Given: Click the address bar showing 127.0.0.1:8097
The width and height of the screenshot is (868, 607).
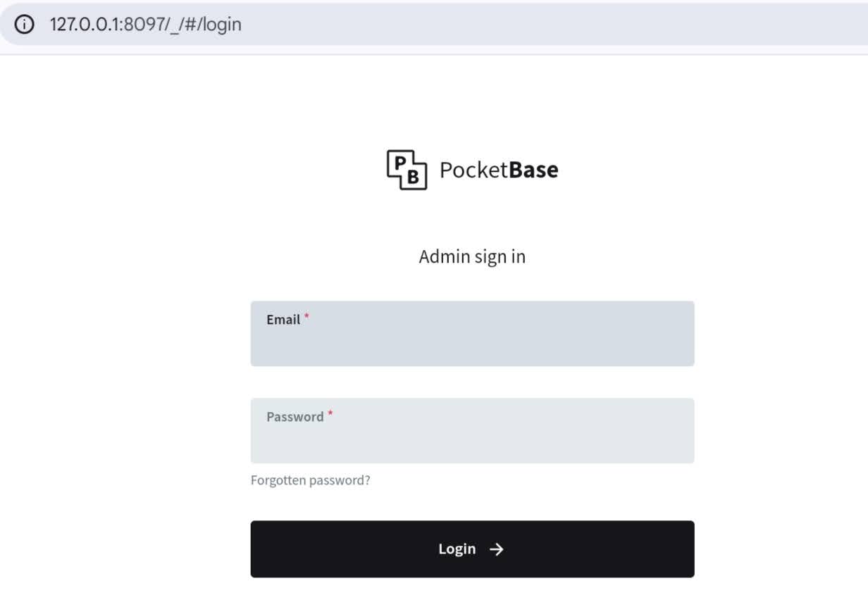Looking at the screenshot, I should point(144,24).
